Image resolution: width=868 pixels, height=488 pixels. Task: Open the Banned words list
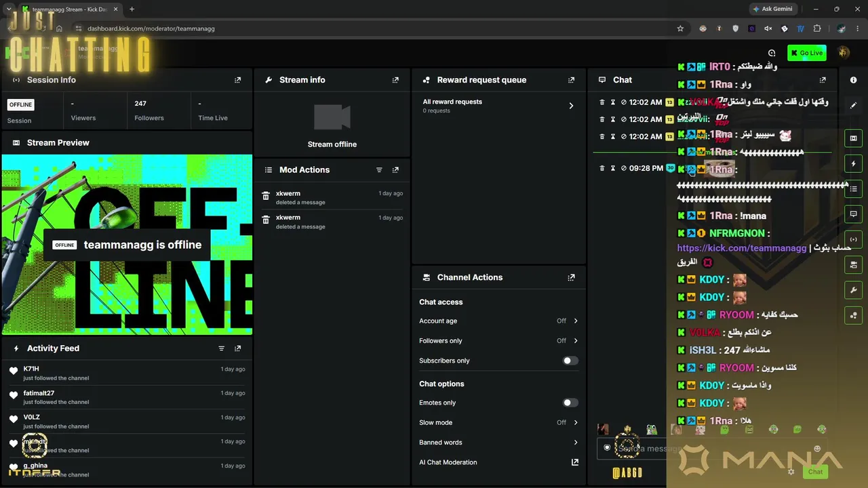(x=499, y=443)
